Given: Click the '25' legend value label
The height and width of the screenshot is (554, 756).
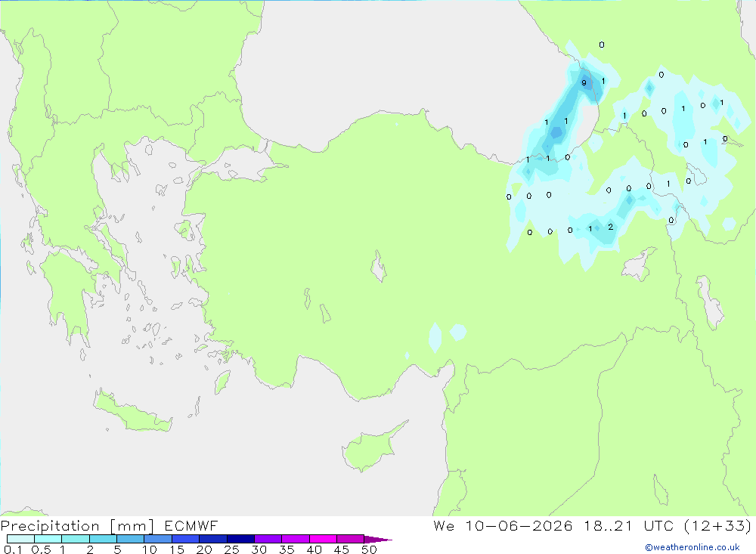Looking at the screenshot, I should tap(231, 549).
